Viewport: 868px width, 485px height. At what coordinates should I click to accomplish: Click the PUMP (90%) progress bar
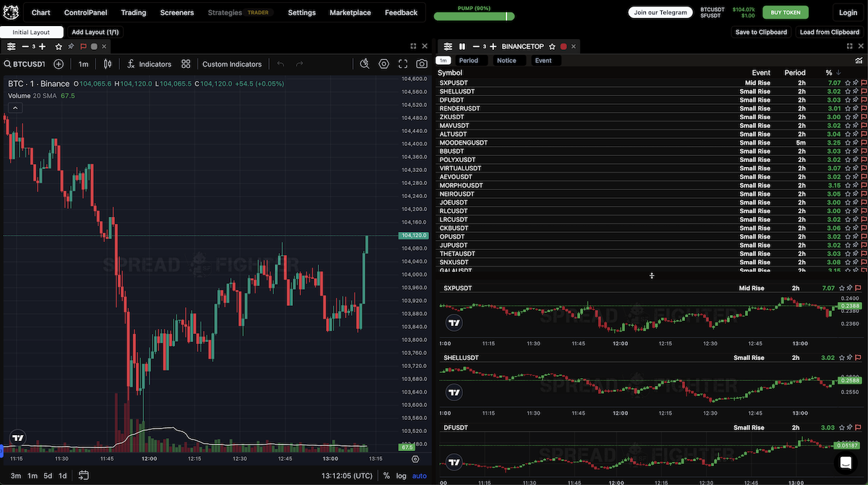475,16
